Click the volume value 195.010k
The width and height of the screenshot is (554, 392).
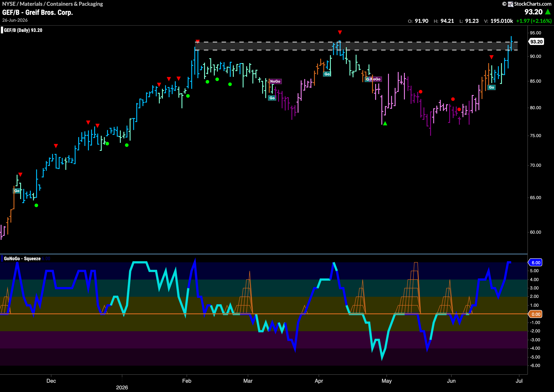coord(502,21)
